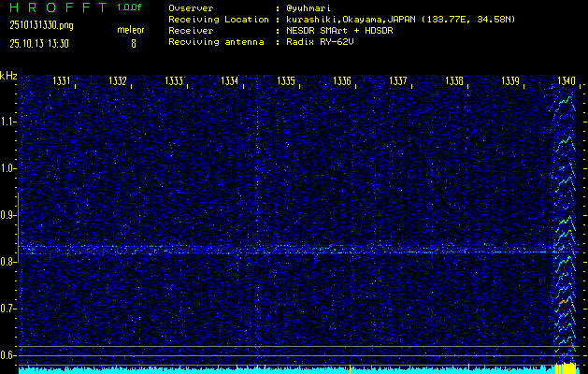Click the kHz axis unit label
This screenshot has width=588, height=374.
8,76
